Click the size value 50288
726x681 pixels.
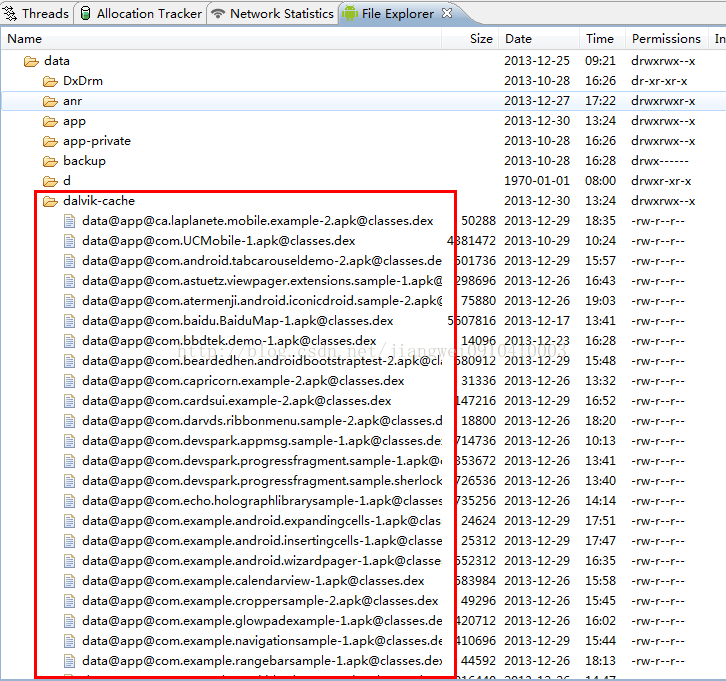pos(478,221)
